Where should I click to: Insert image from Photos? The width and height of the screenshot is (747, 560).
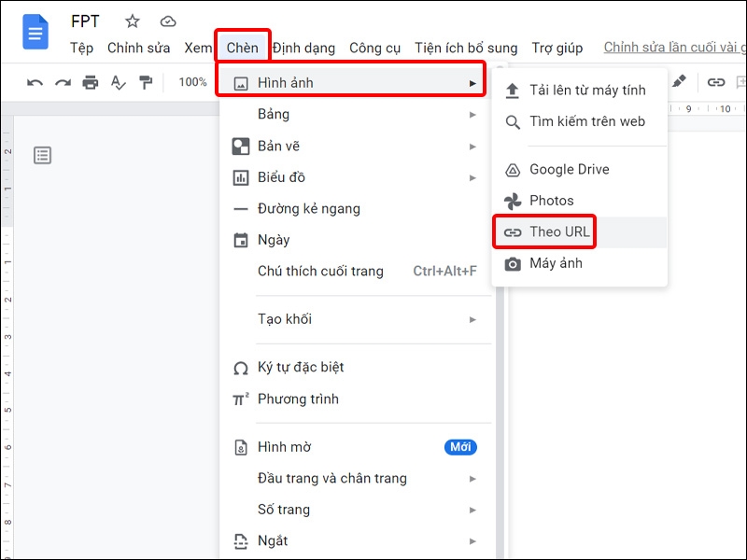pos(579,201)
